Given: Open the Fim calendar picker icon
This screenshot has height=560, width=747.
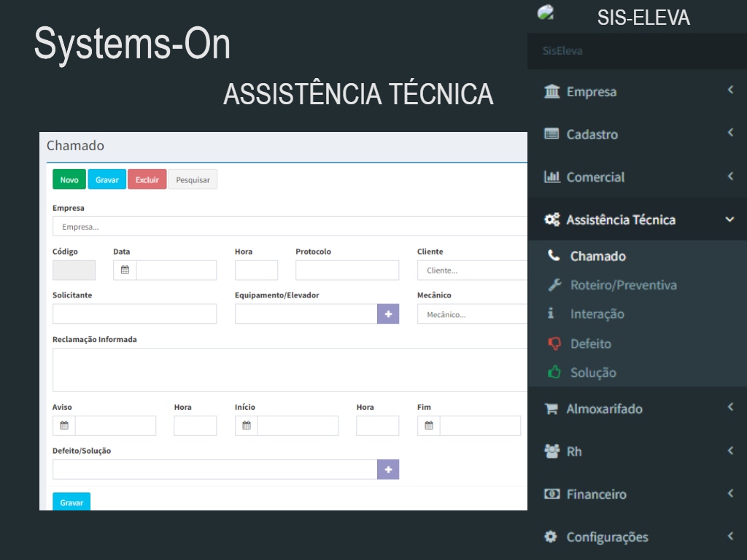Looking at the screenshot, I should [x=429, y=426].
